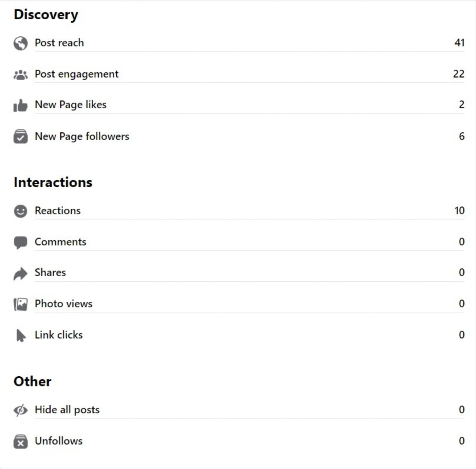476x469 pixels.
Task: Click the New Page followers text
Action: click(82, 136)
